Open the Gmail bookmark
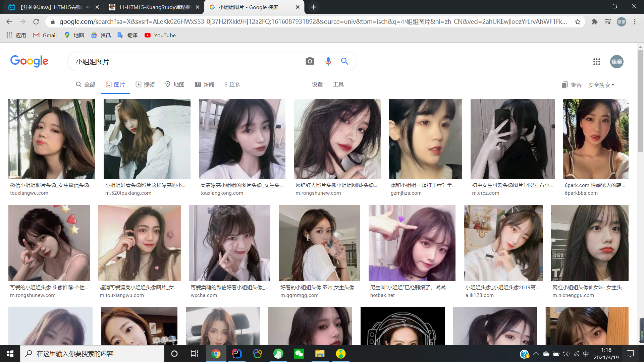644x362 pixels. pos(45,35)
